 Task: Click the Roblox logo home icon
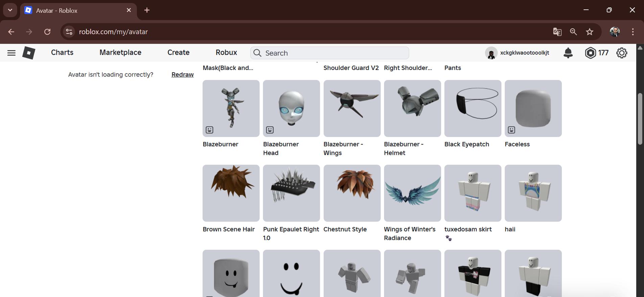(x=29, y=53)
